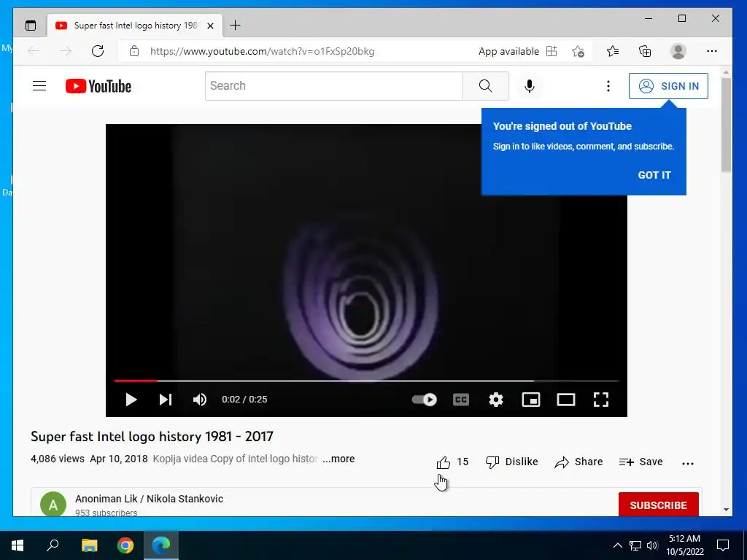
Task: Install YouTube app via App available
Action: click(x=518, y=52)
